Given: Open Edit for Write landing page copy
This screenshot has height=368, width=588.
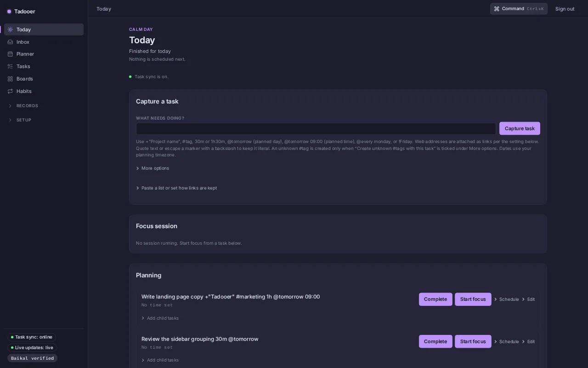Looking at the screenshot, I should (528, 299).
